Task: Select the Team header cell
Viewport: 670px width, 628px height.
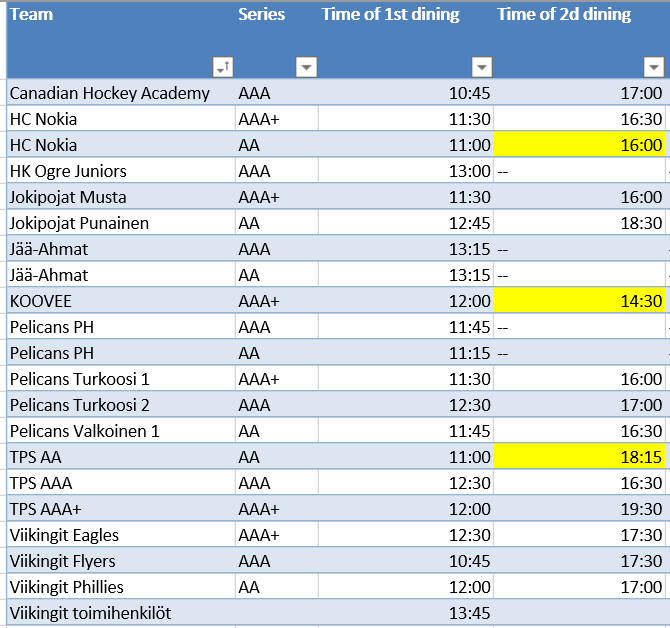Action: click(x=120, y=40)
